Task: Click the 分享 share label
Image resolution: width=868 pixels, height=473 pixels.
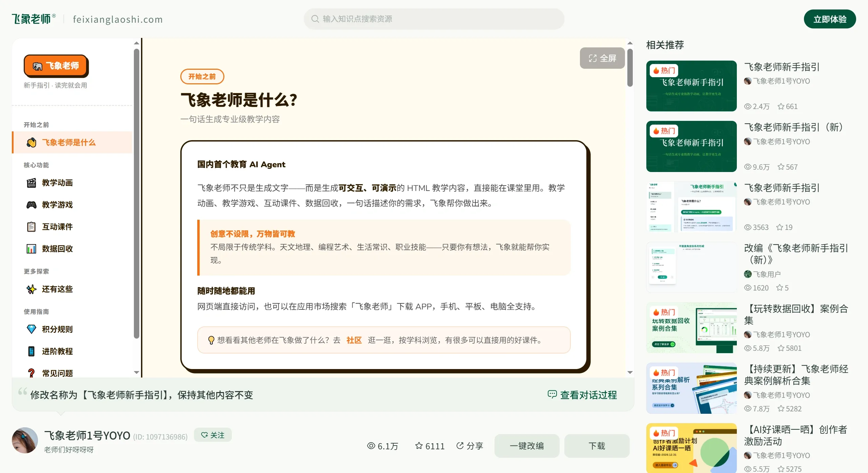Action: tap(475, 446)
